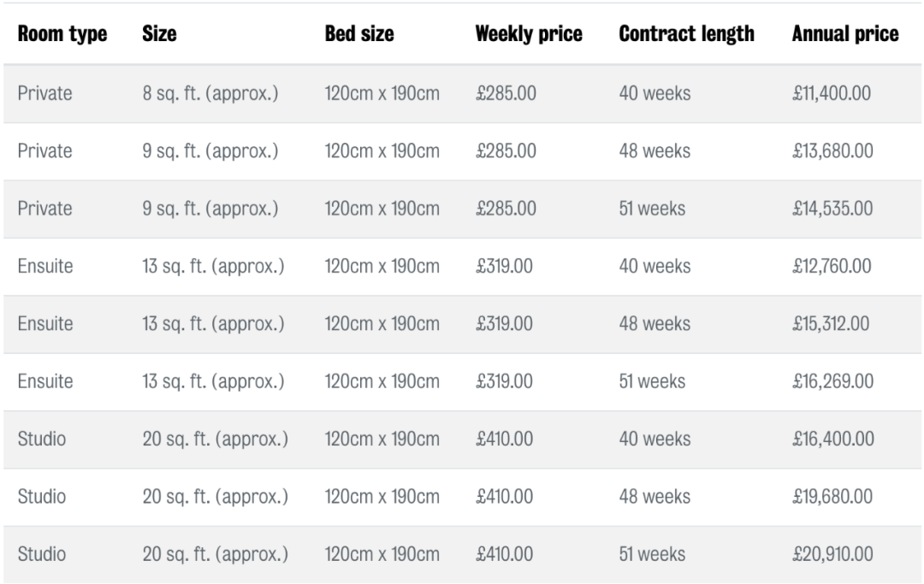Select the Ensuite label in the £15,312.00 row
Image resolution: width=924 pixels, height=584 pixels.
[x=45, y=324]
